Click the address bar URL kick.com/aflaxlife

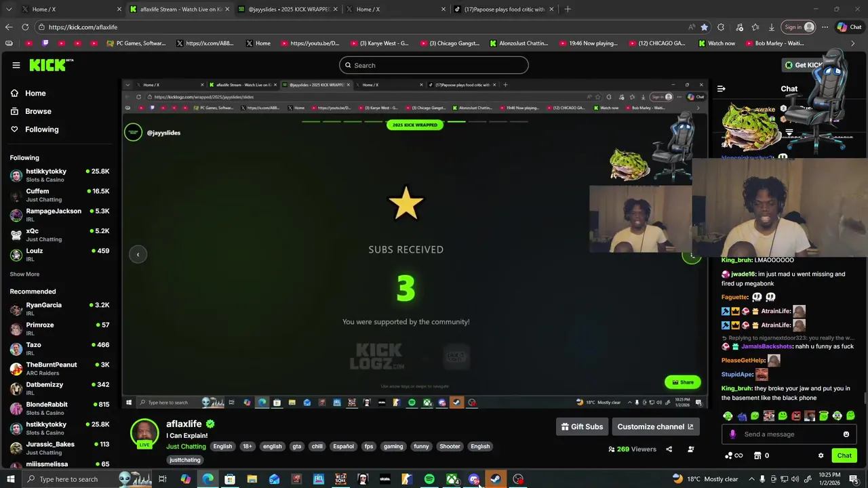tap(83, 27)
